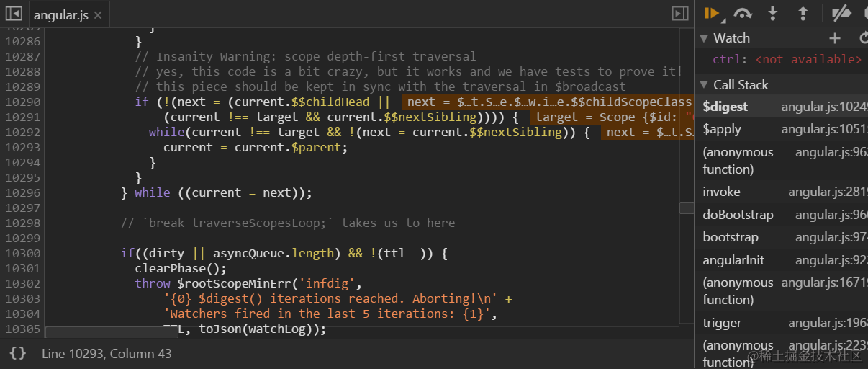Step out of current function
This screenshot has width=868, height=369.
[x=803, y=13]
